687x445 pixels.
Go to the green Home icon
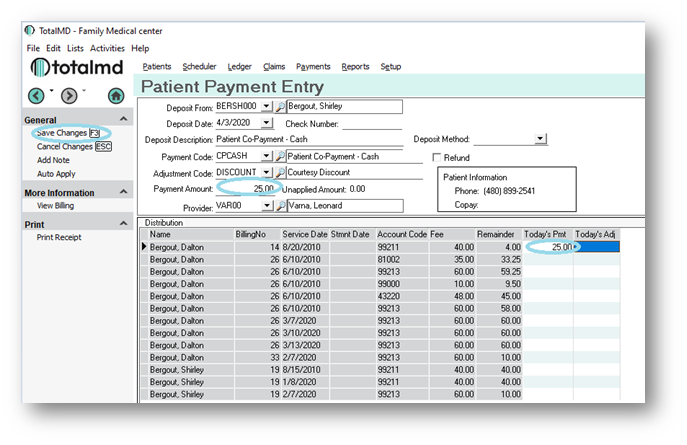116,96
